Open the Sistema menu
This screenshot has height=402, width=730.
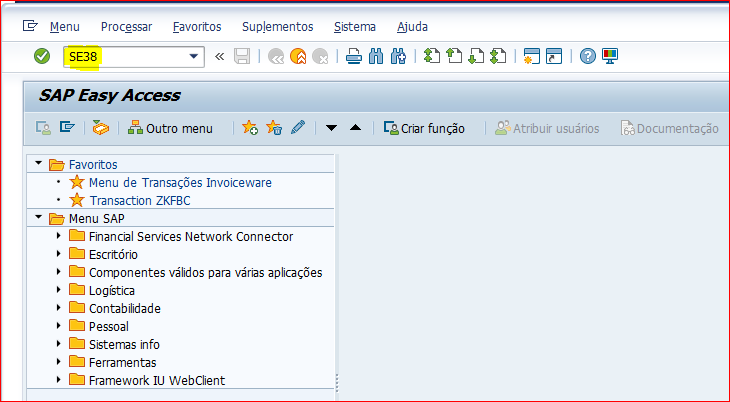tap(355, 27)
